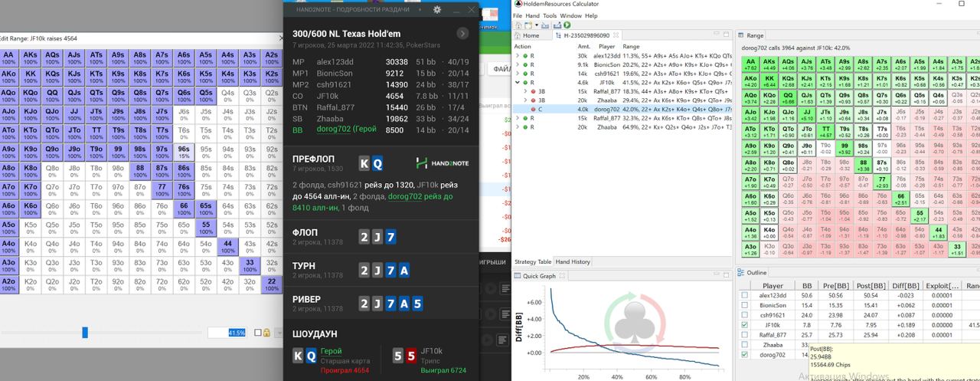This screenshot has width=980, height=381.
Task: Collapse the JF10k raise node
Action: pos(518,82)
